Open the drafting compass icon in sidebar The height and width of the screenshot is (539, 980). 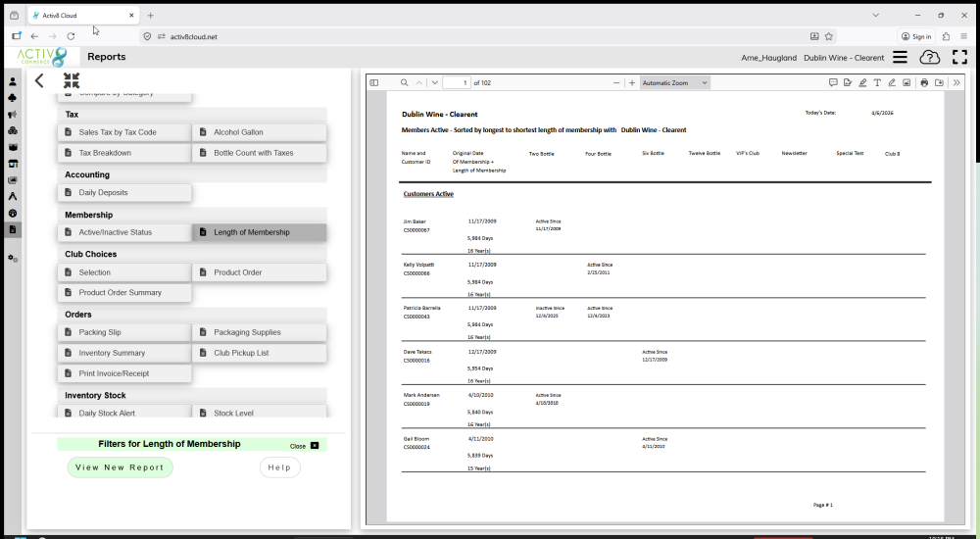tap(13, 196)
